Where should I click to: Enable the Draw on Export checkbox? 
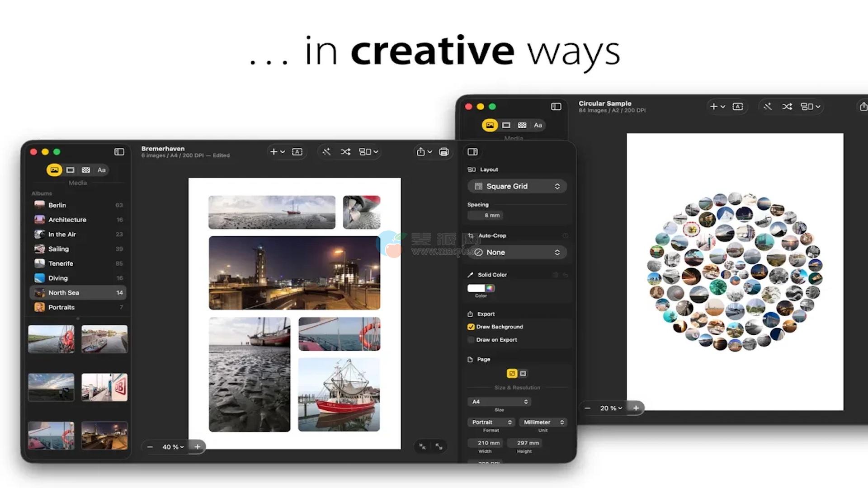pos(471,340)
